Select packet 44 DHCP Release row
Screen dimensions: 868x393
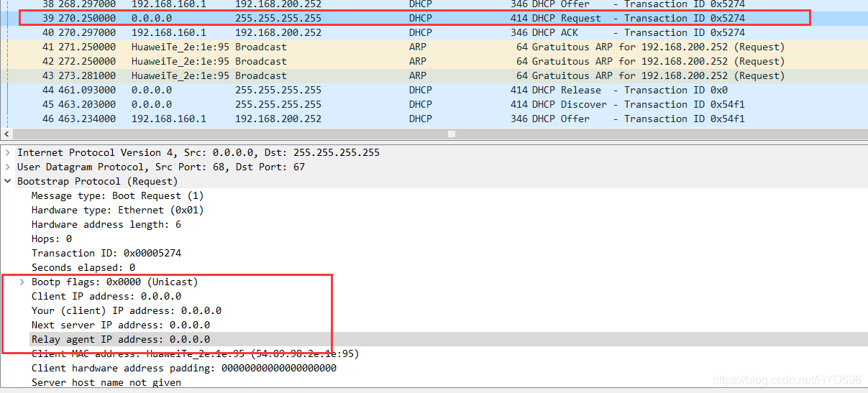tap(434, 90)
